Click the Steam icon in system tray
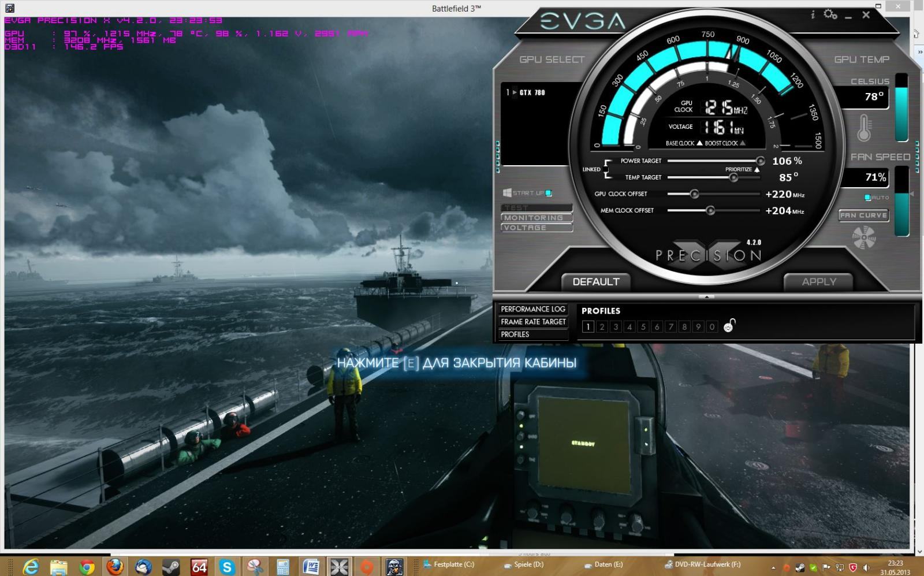 (800, 567)
